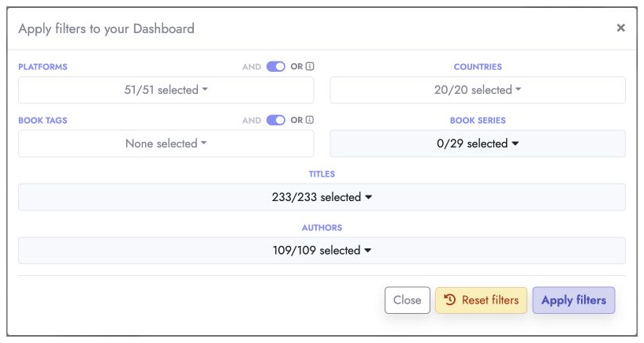Select the PLATFORMS label
Viewport: 644px width, 343px height.
click(43, 67)
